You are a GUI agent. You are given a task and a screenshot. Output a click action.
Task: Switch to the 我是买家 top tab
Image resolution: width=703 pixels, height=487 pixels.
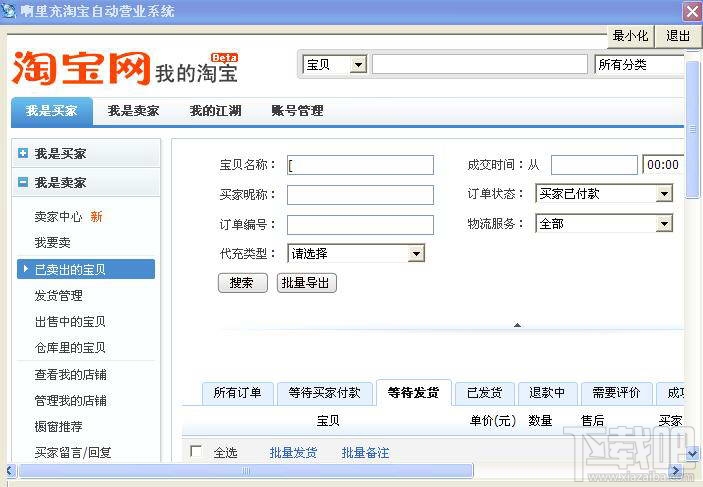[52, 111]
